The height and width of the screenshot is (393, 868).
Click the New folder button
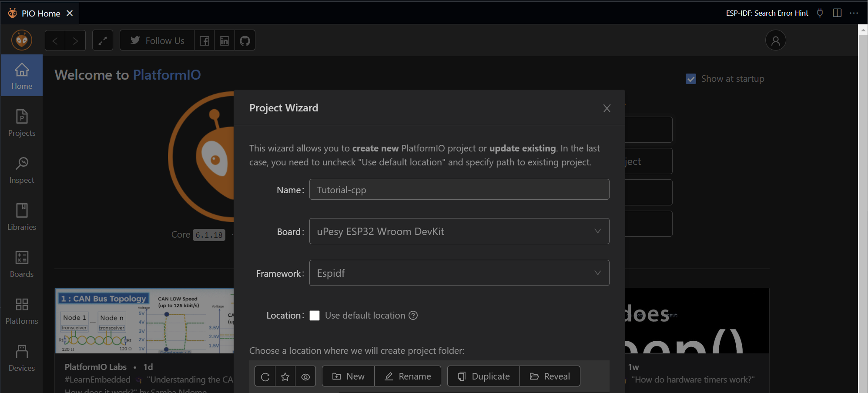click(348, 376)
